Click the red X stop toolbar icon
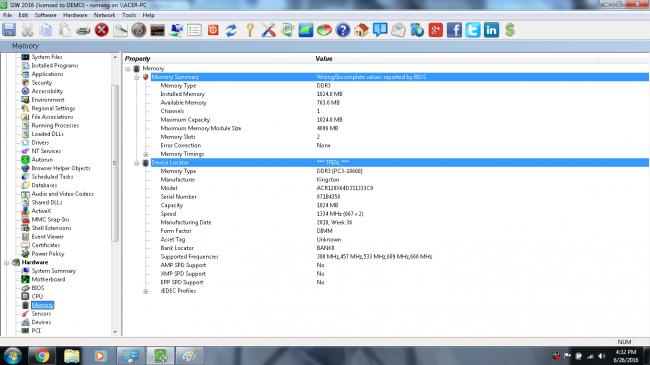650x365 pixels. [x=102, y=30]
